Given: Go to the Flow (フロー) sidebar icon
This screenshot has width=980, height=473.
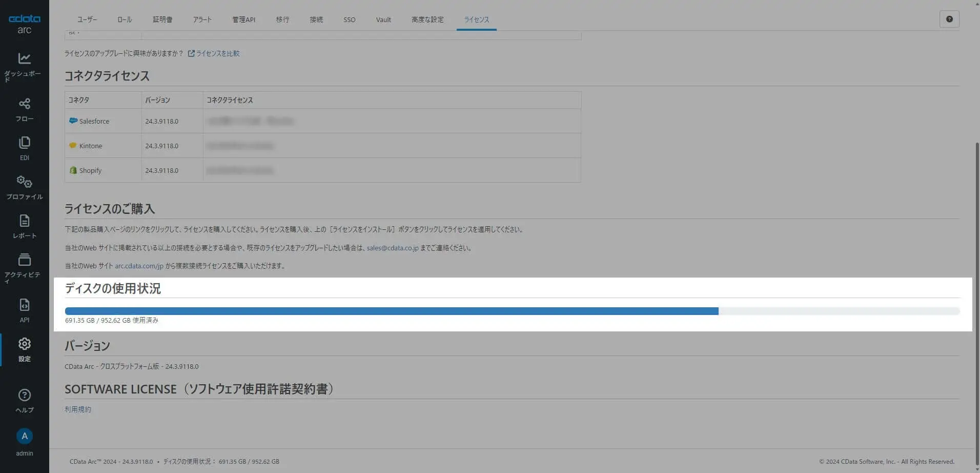Looking at the screenshot, I should [x=25, y=104].
